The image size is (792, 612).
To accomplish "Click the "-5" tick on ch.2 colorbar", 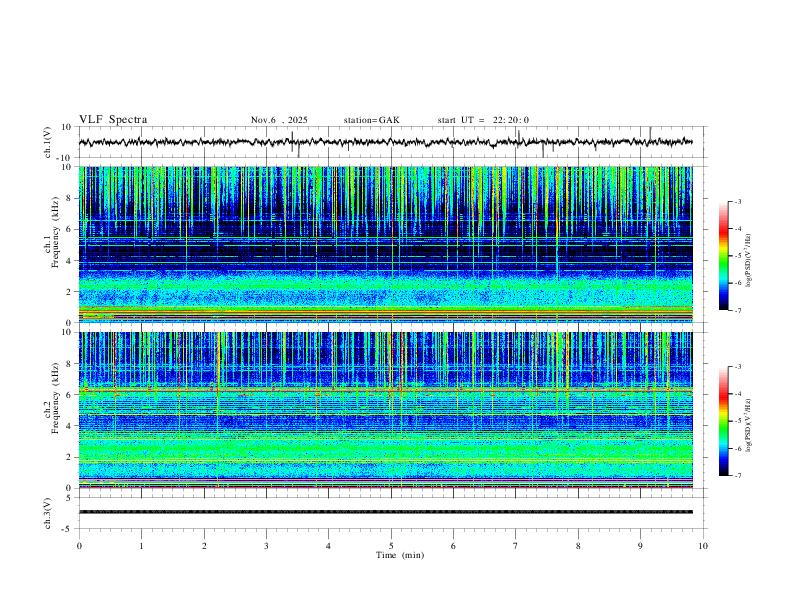I will (738, 421).
